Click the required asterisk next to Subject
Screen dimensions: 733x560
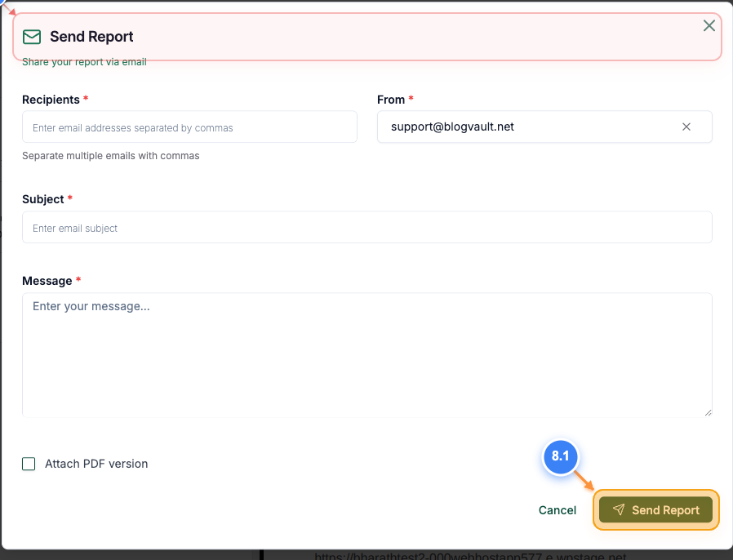tap(69, 199)
